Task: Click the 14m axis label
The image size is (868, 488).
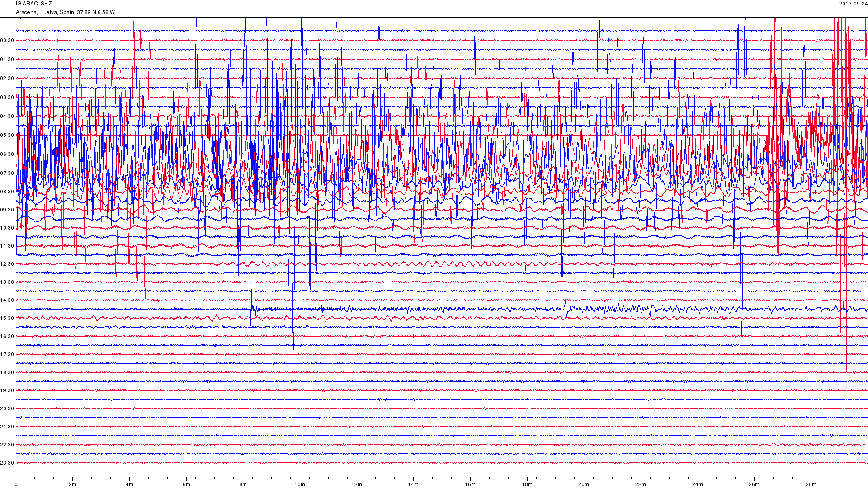Action: (414, 484)
